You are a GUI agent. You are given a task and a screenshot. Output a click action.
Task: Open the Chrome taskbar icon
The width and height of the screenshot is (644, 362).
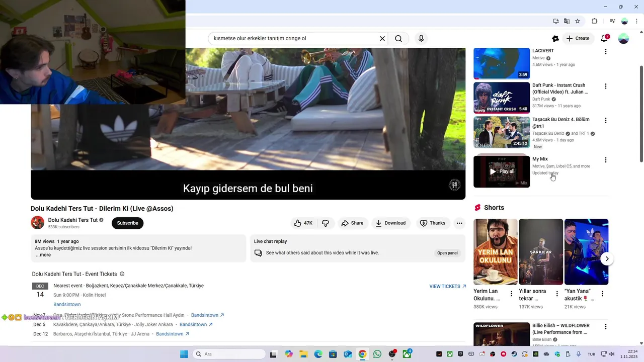[362, 354]
